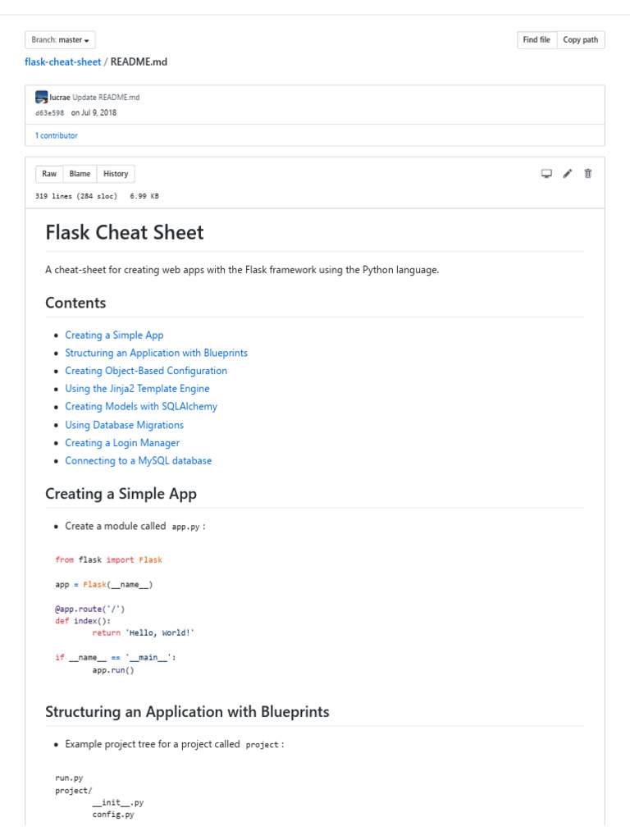This screenshot has width=630, height=840.
Task: Open commit d63e598 hash link
Action: coord(50,113)
